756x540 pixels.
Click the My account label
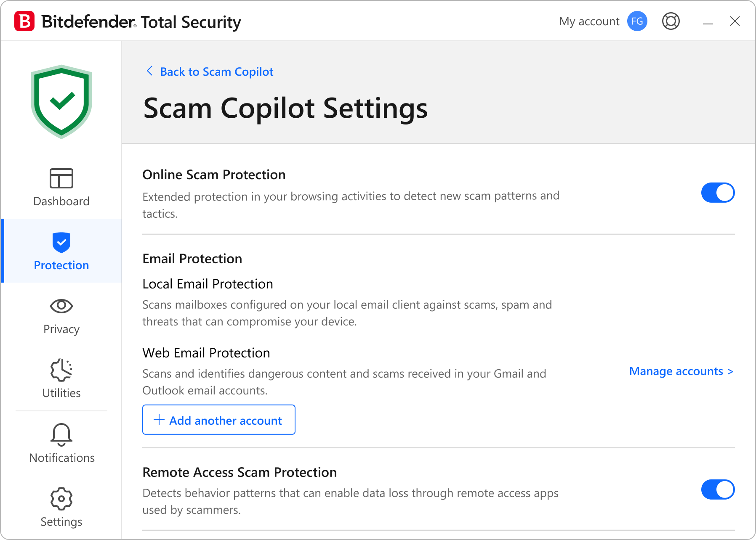click(x=588, y=21)
